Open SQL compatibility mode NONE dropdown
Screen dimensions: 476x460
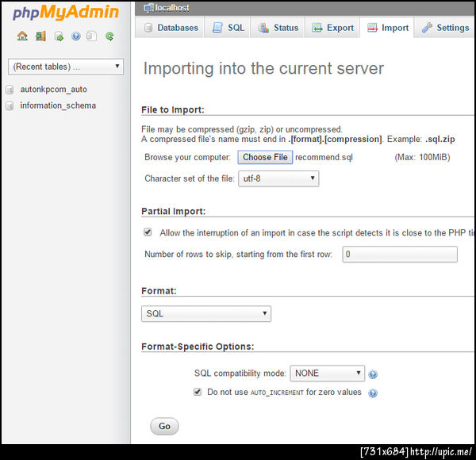tap(328, 374)
